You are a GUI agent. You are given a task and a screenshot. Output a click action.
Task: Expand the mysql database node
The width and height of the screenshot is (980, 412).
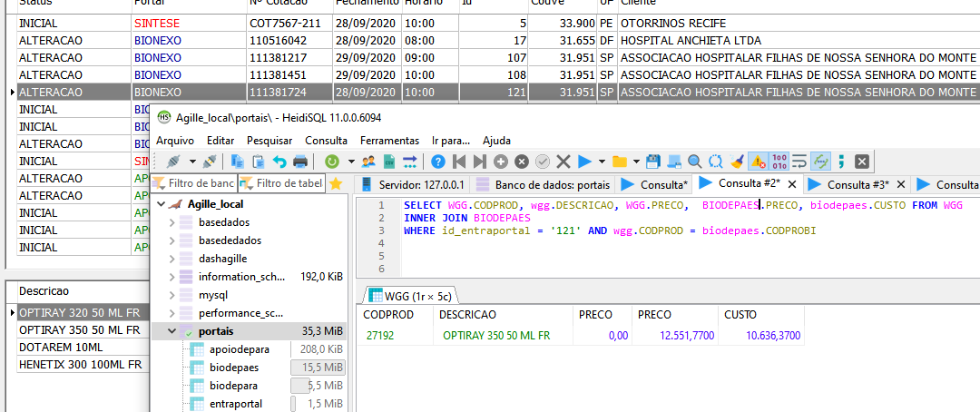pos(173,295)
